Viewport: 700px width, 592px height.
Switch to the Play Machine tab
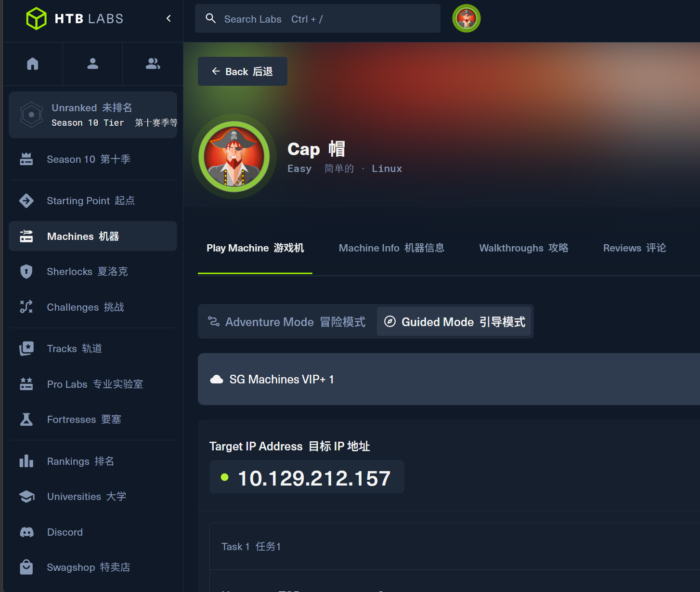tap(255, 248)
